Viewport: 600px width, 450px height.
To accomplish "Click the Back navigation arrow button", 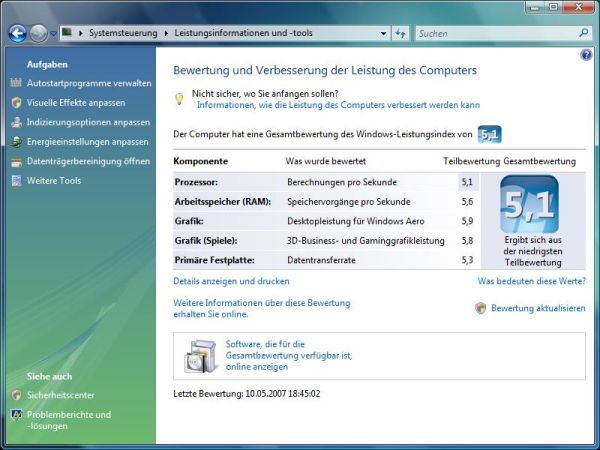I will pyautogui.click(x=18, y=34).
